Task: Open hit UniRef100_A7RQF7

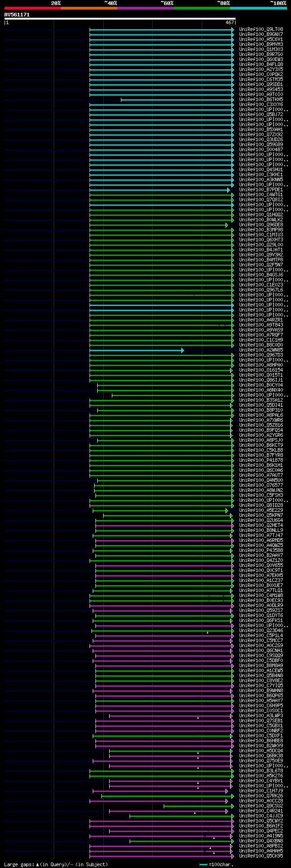Action: [x=261, y=335]
